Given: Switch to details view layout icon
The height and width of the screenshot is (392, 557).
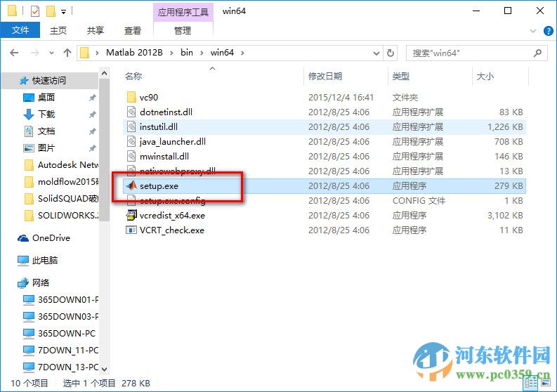Looking at the screenshot, I should point(531,383).
